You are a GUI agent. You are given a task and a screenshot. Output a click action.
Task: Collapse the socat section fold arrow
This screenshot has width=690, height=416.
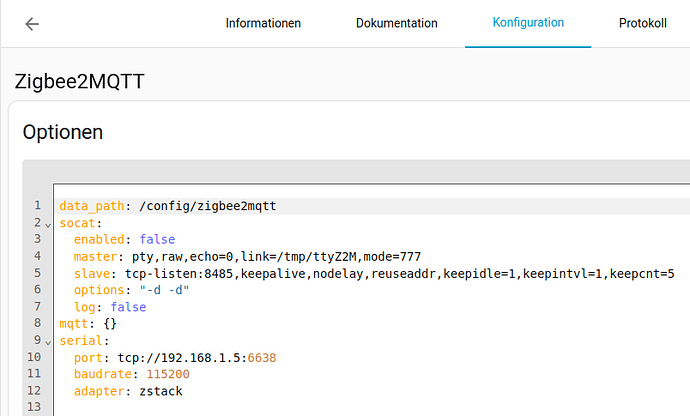[48, 225]
